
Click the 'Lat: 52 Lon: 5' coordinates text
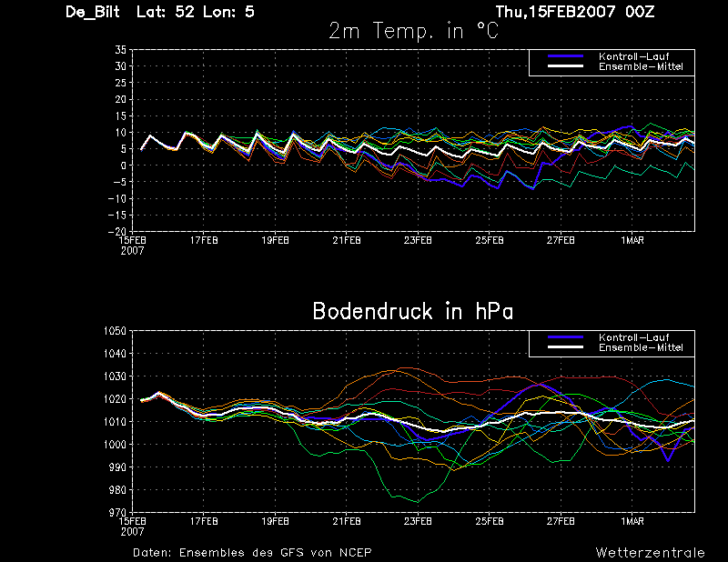(196, 12)
